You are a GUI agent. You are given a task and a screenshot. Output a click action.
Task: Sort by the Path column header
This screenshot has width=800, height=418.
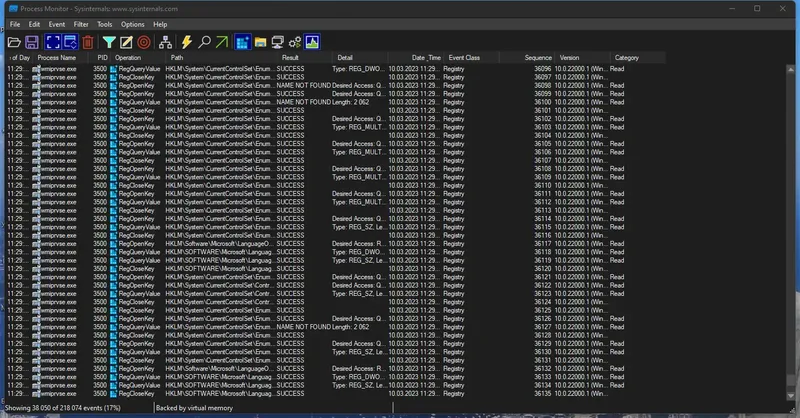pyautogui.click(x=220, y=58)
